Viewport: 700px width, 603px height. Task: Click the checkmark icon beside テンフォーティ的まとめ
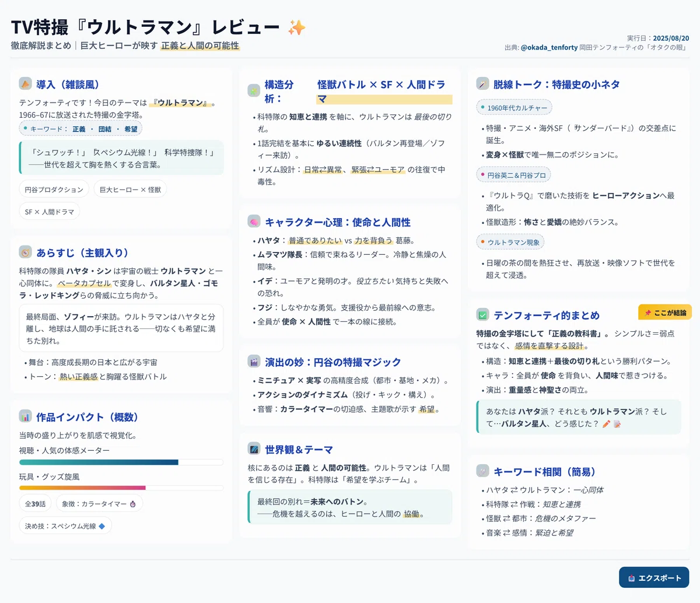(482, 315)
